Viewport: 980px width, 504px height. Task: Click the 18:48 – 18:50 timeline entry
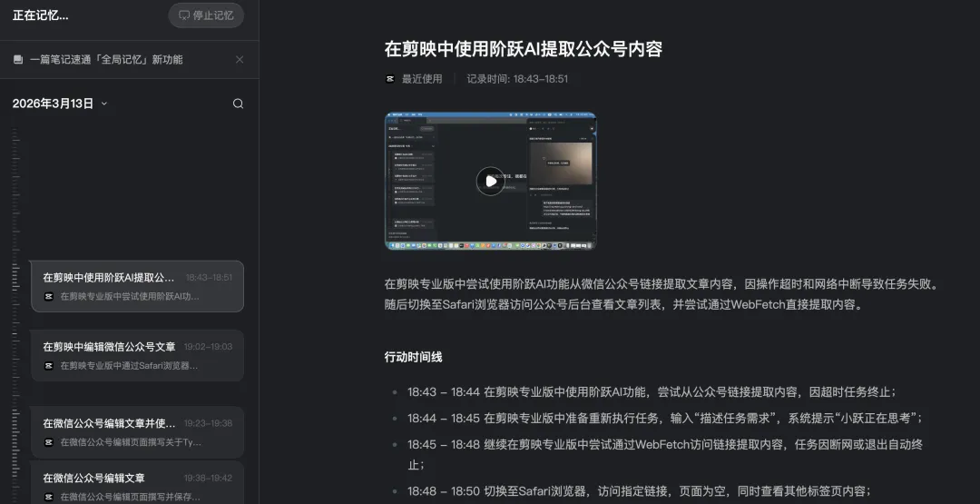coord(640,491)
